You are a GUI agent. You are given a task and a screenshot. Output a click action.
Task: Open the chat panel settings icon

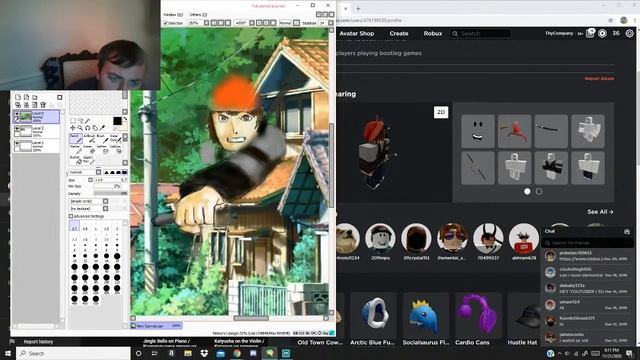(x=627, y=231)
